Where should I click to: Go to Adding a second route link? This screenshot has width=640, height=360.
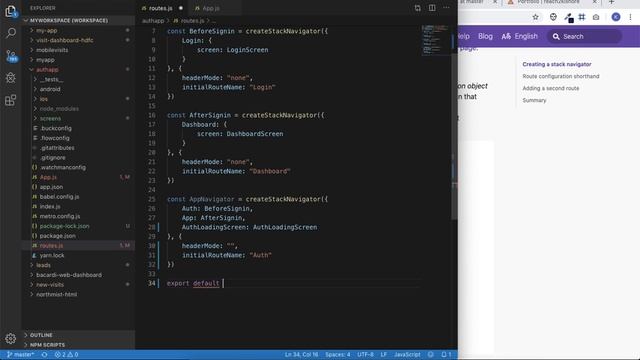tap(551, 88)
